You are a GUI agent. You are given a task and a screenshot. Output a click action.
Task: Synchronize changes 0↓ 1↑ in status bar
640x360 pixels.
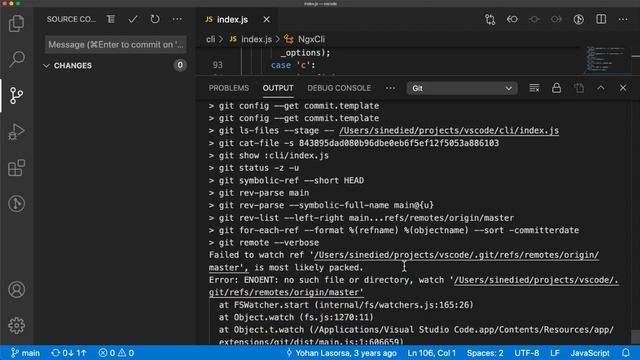[69, 353]
